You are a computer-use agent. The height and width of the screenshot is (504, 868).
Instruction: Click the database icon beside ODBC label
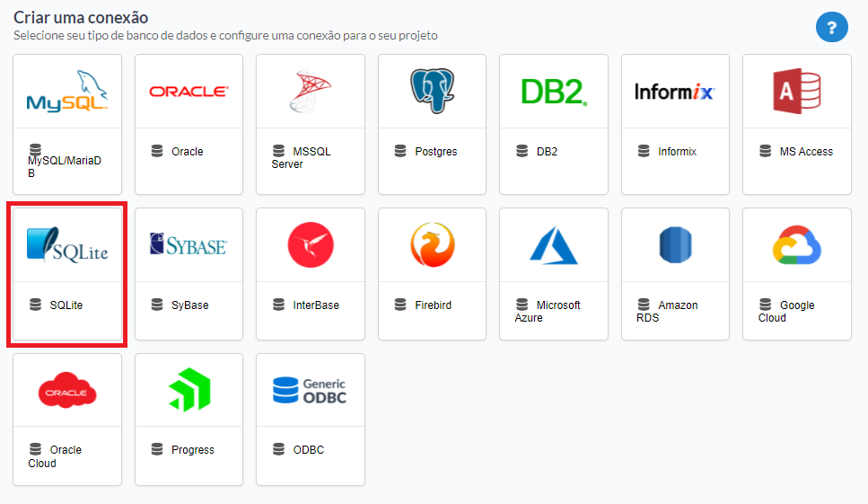tap(278, 448)
